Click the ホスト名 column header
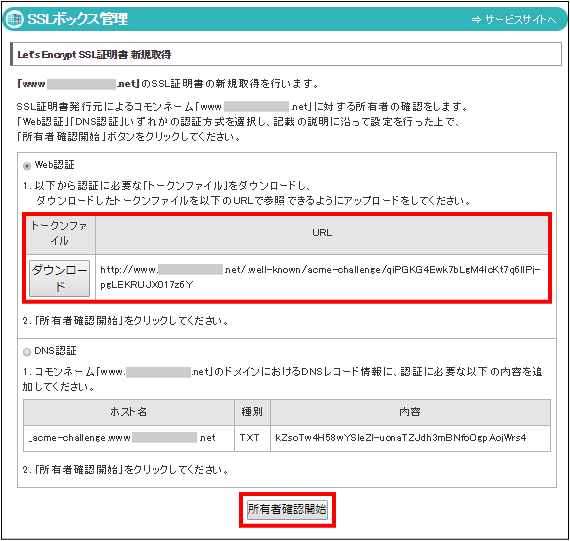 tap(129, 412)
